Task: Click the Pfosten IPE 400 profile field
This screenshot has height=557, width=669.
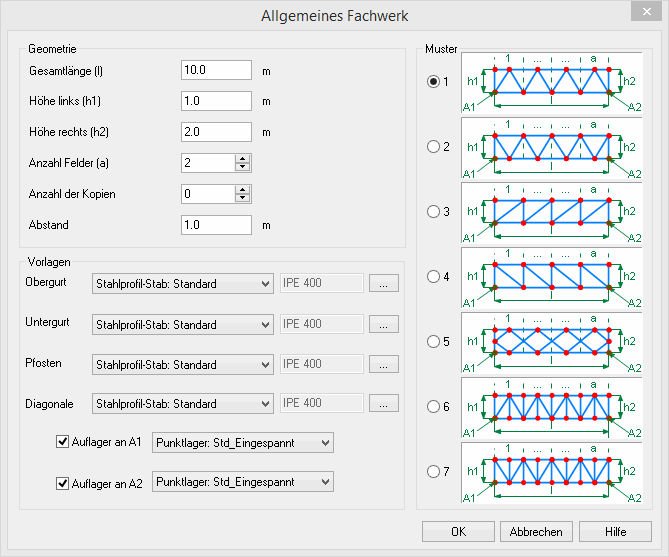Action: coord(322,364)
